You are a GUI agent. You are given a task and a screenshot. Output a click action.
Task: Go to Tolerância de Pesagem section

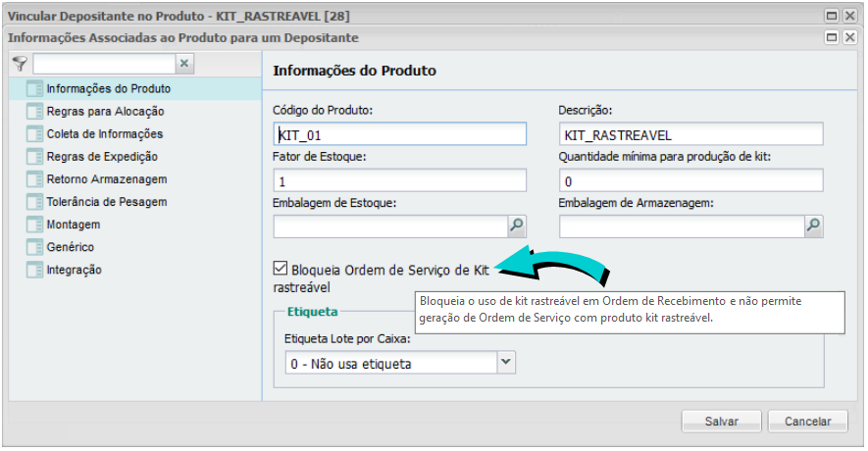(107, 202)
